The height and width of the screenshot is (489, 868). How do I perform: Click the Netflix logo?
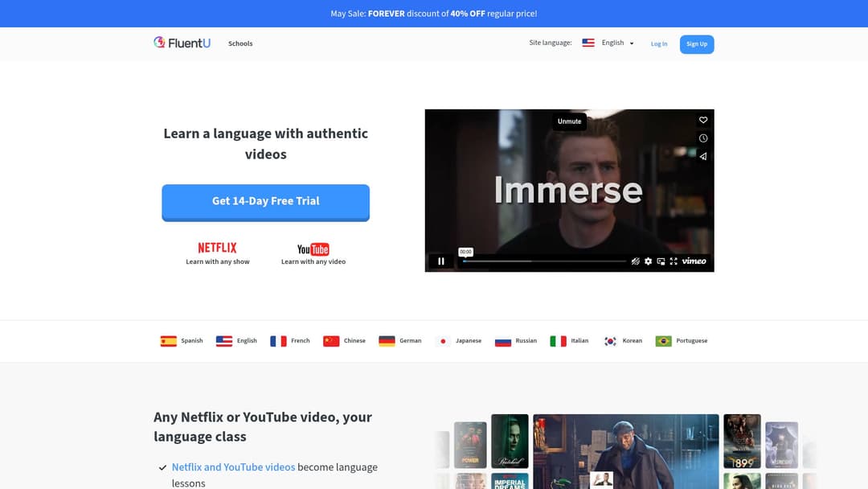(217, 248)
